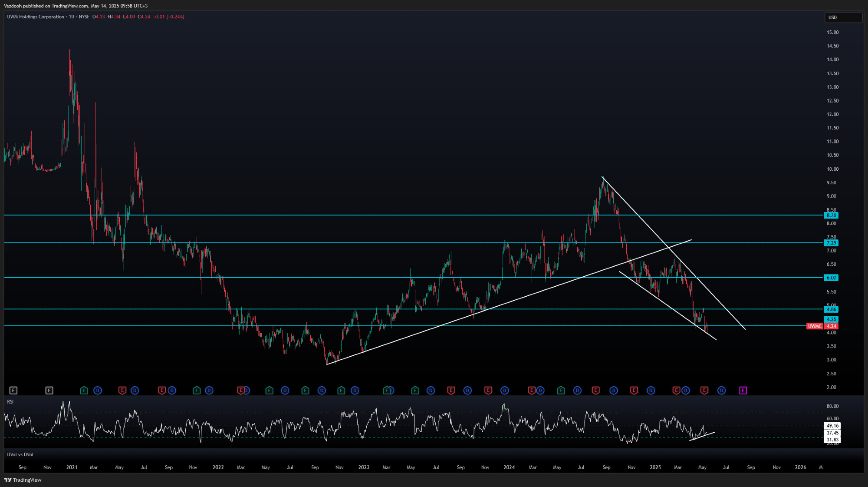Open the dividend D marker for Dec 2022
The image size is (868, 487).
(x=355, y=391)
